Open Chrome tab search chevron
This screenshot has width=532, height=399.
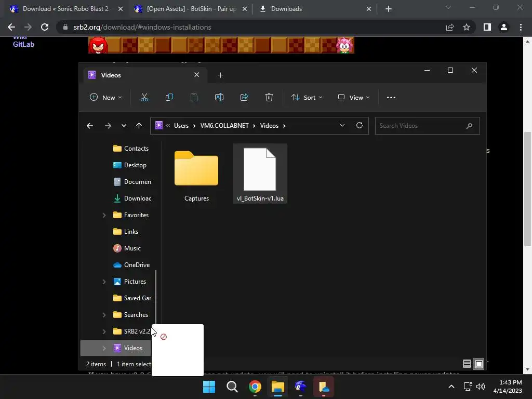pos(448,7)
